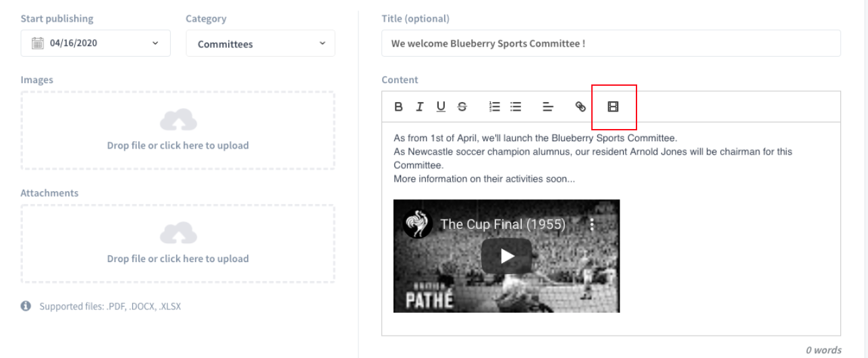Insert a bulleted list

pos(516,107)
